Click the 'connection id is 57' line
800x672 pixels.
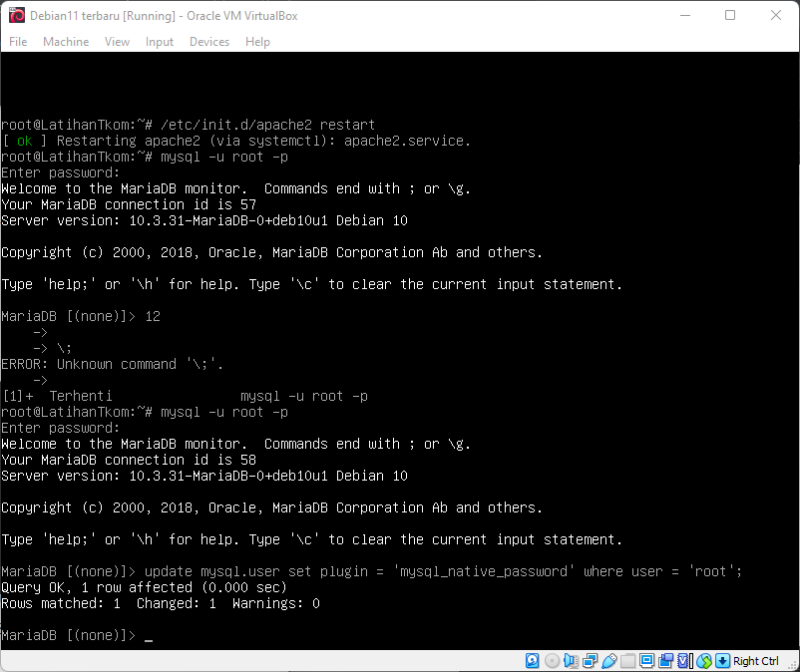pos(129,204)
